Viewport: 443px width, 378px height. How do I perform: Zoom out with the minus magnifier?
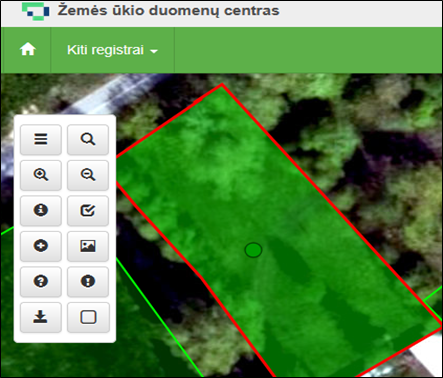pyautogui.click(x=88, y=175)
